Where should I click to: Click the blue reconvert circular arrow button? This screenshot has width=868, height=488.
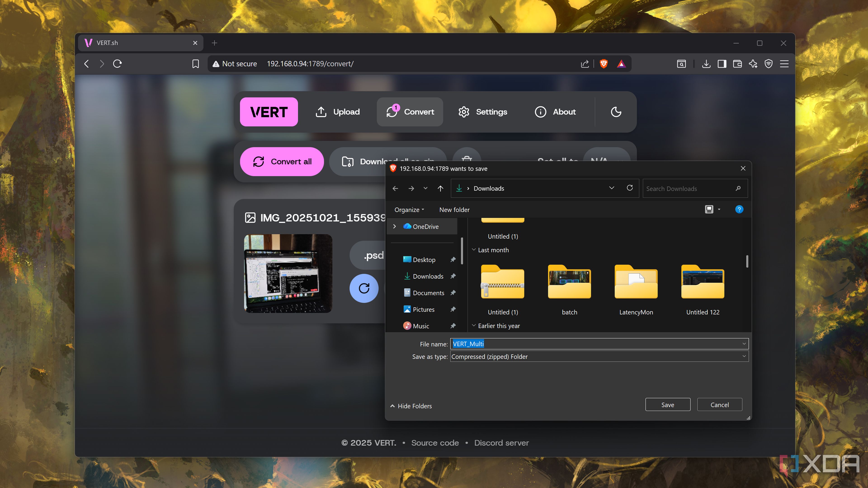tap(364, 288)
